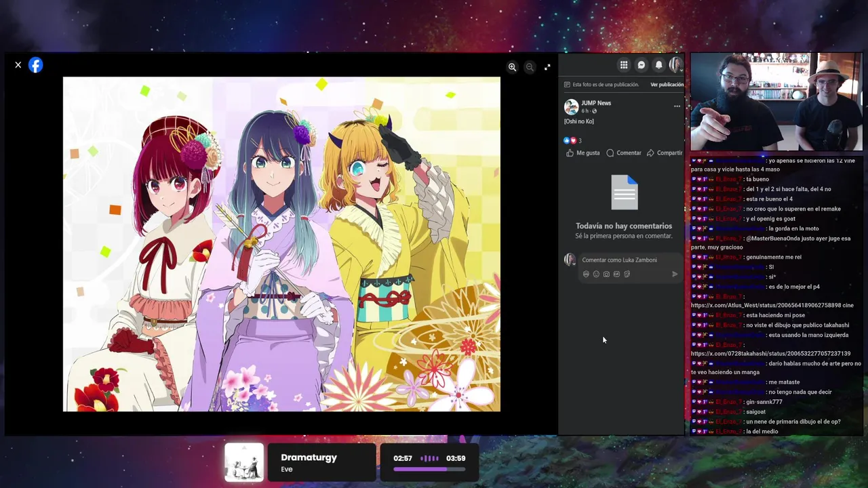Screen dimensions: 868x488
Task: Click the webcam video feed
Action: tap(776, 102)
